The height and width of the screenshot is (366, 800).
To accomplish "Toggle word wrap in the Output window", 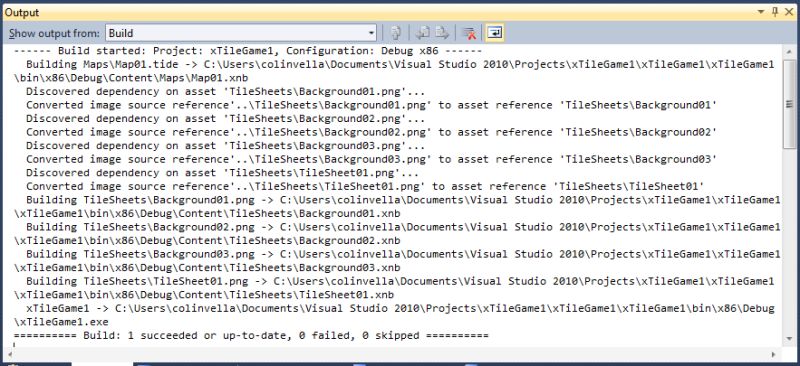I will (x=494, y=33).
